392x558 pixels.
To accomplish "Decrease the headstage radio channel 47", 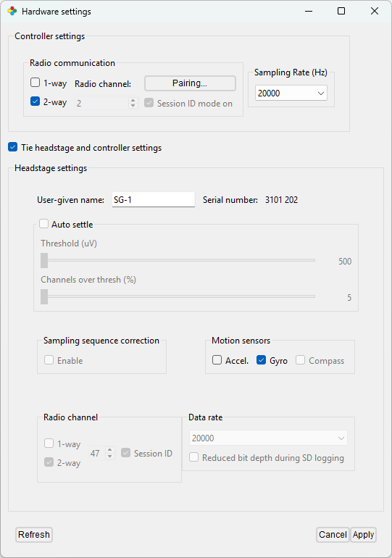I will point(110,456).
